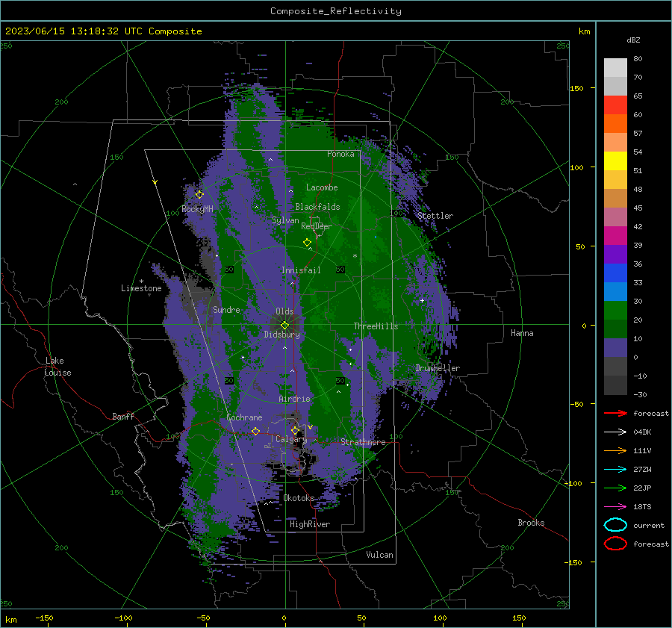Select the bright yellow 54 dBZ swatch

[615, 161]
